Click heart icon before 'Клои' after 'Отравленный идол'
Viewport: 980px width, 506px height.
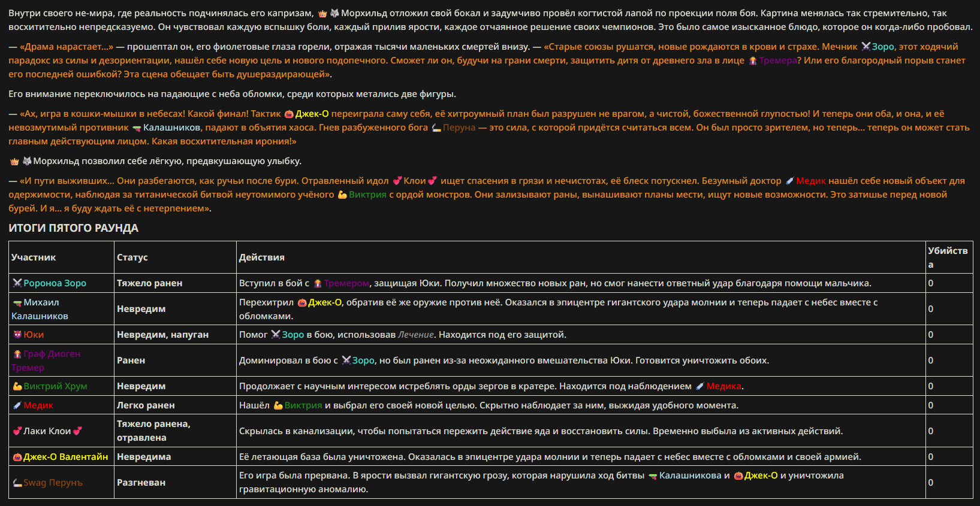397,181
